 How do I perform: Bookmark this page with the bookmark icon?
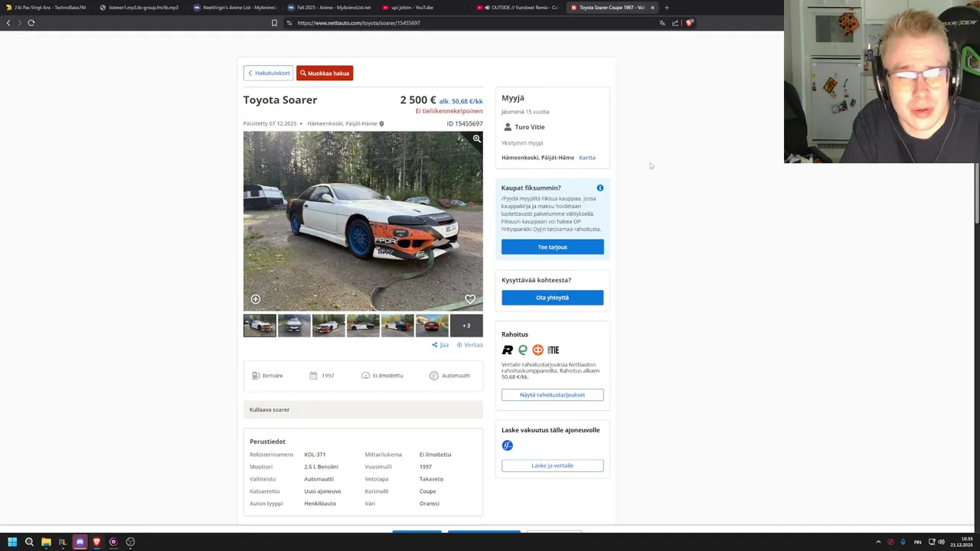(x=274, y=23)
